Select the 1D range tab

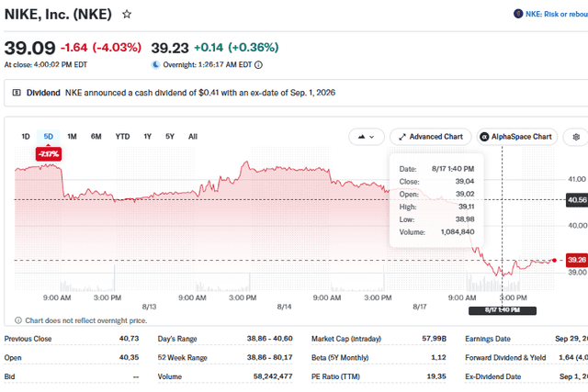(26, 137)
